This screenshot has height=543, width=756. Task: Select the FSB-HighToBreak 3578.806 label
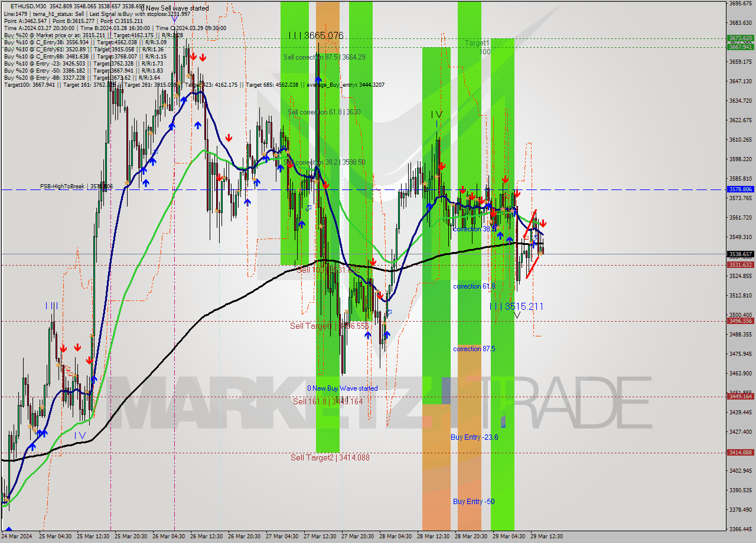pyautogui.click(x=76, y=187)
